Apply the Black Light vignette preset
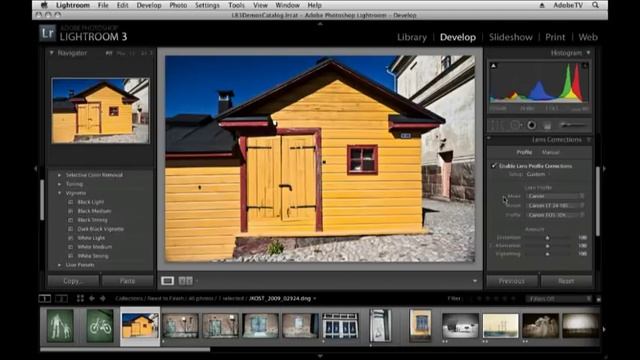The width and height of the screenshot is (640, 360). coord(90,202)
